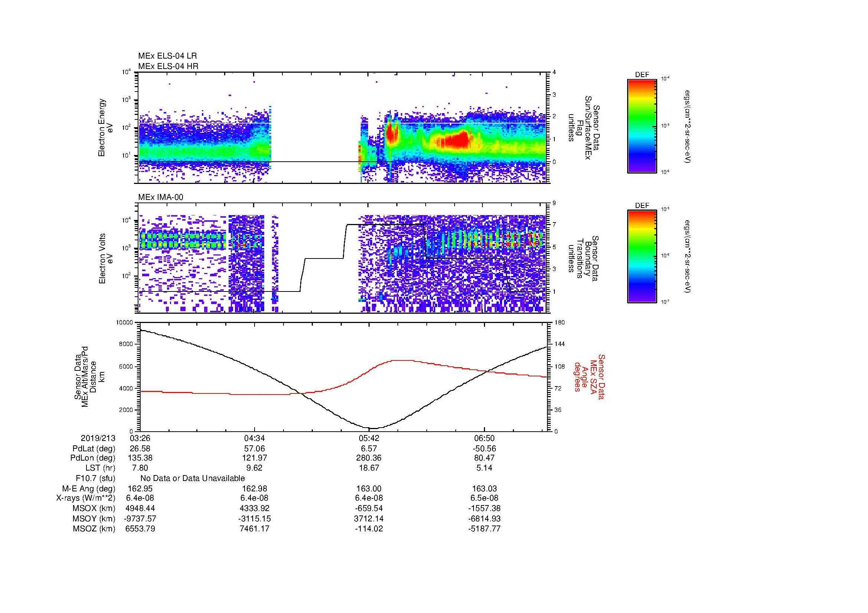Click the 'PdLat (deg)' row label
The image size is (868, 613).
tap(94, 449)
